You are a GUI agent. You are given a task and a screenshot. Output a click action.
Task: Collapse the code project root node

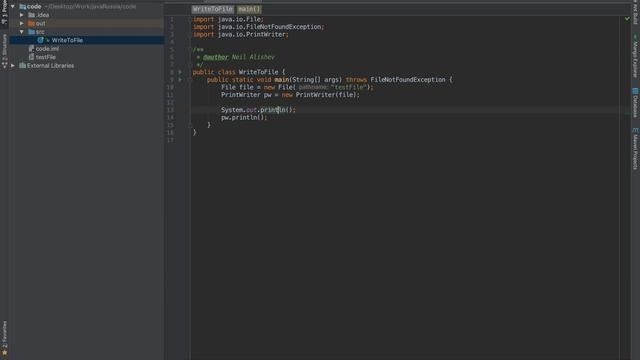coord(13,7)
